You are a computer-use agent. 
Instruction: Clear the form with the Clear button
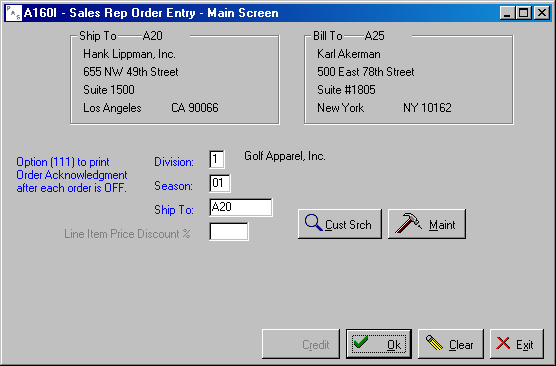451,344
